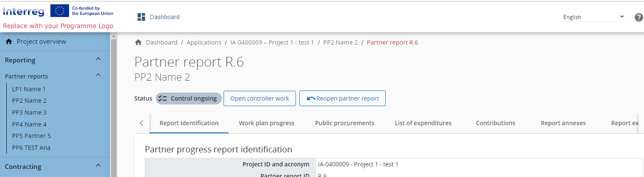Click the European Union flag emblem
This screenshot has height=177, width=644.
tap(59, 11)
